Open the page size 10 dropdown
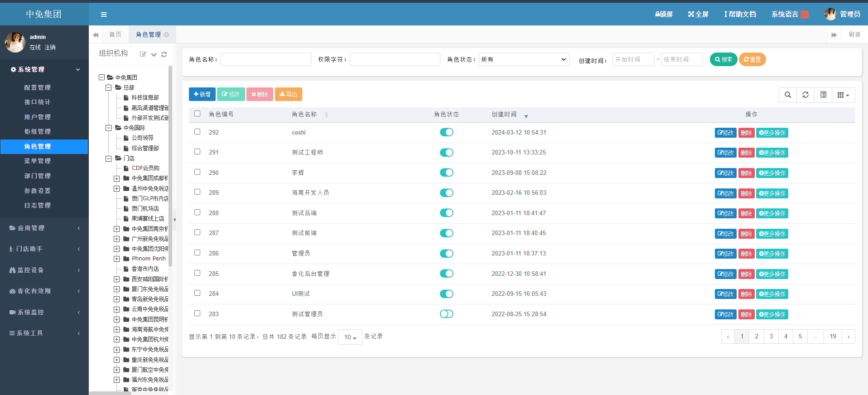This screenshot has width=868, height=395. [350, 337]
